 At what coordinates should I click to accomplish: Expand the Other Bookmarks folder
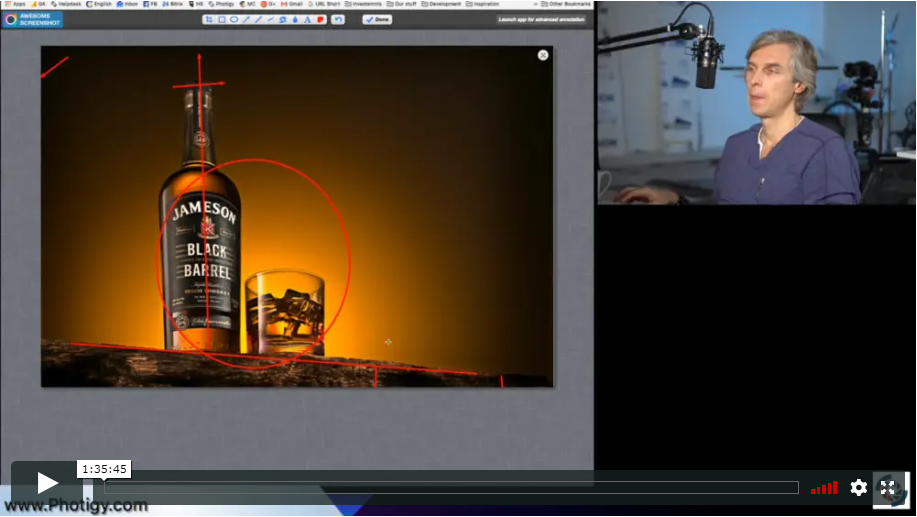tap(566, 4)
